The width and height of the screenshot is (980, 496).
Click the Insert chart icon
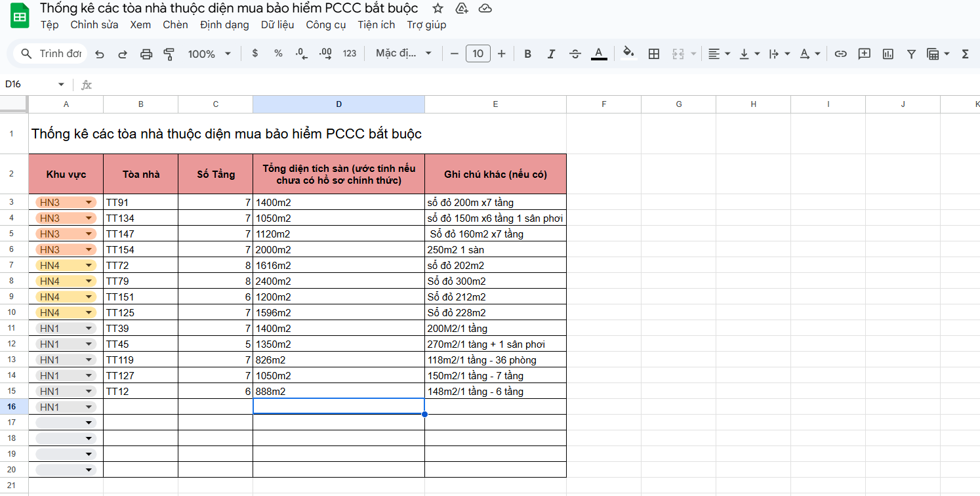tap(888, 54)
